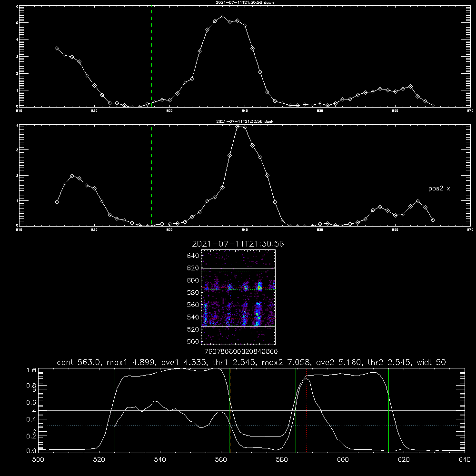
Task: Click the title above the spectral image
Action: (x=238, y=244)
